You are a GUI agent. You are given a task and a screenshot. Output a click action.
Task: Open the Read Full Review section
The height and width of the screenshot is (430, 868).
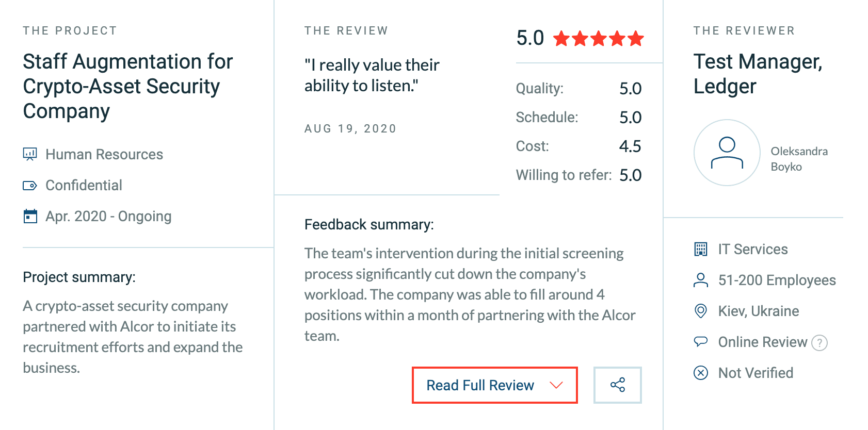pyautogui.click(x=479, y=385)
